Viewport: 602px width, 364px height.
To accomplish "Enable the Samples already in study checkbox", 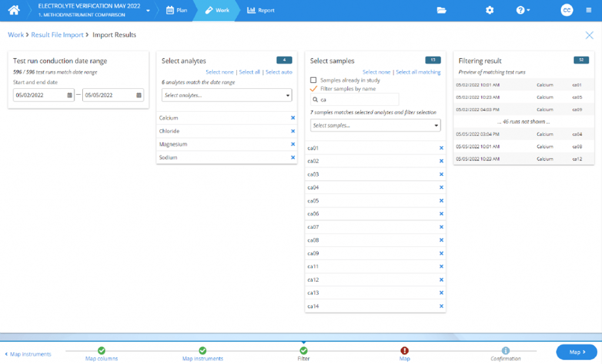I will click(x=315, y=80).
